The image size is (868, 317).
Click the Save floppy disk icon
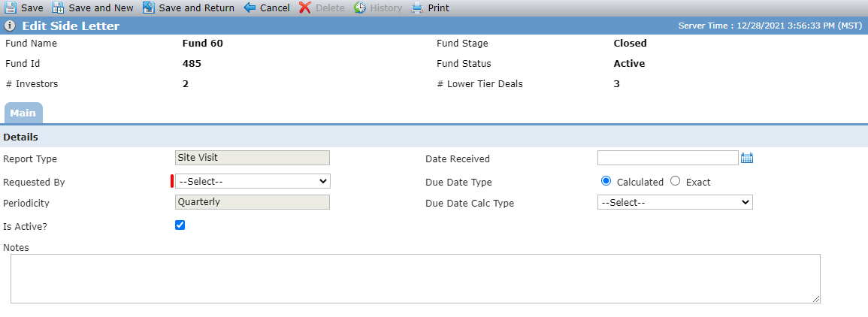point(11,8)
